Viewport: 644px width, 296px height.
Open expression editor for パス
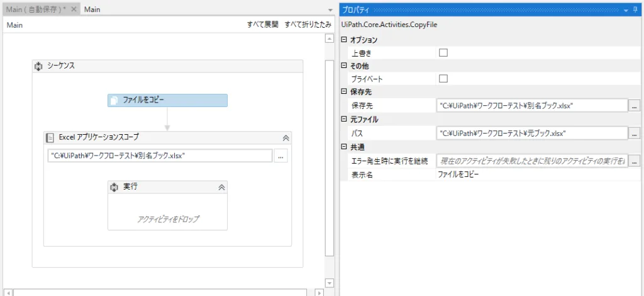coord(634,134)
